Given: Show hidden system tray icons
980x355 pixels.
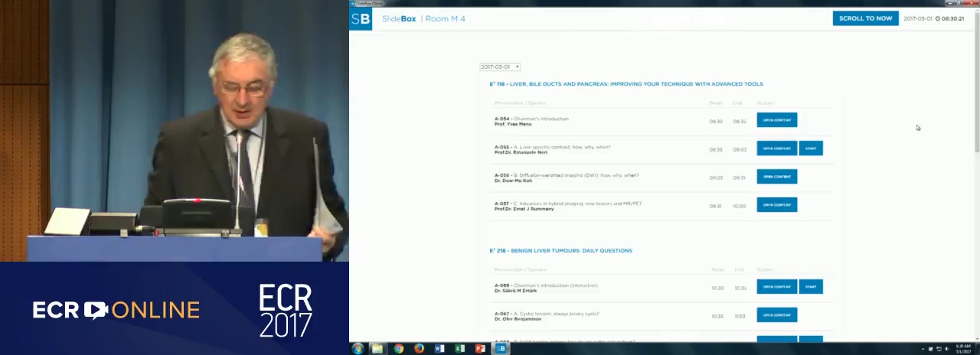Looking at the screenshot, I should [923, 349].
